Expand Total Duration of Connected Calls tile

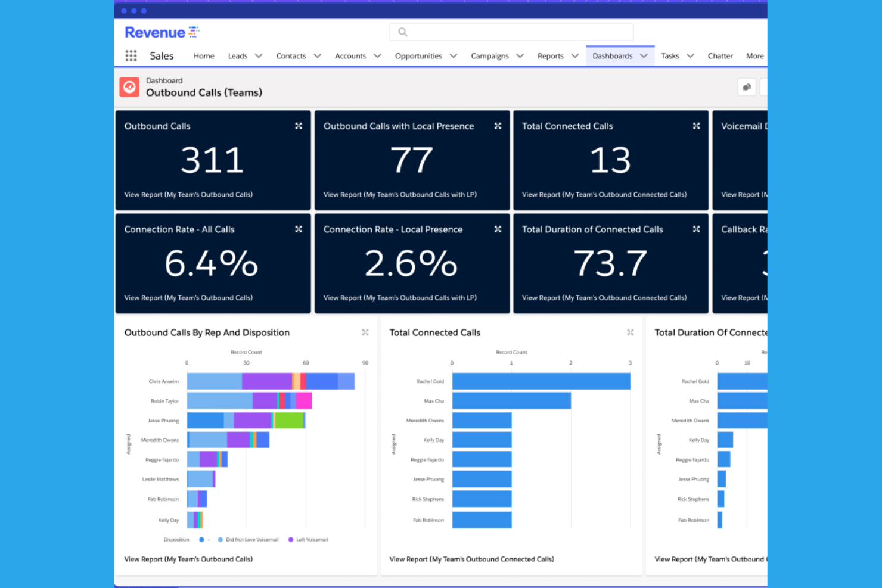pos(696,229)
